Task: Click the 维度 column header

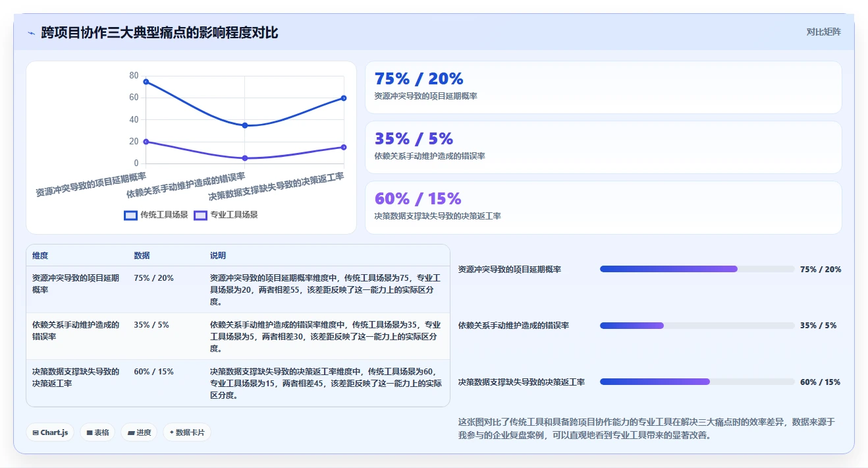Action: 40,256
